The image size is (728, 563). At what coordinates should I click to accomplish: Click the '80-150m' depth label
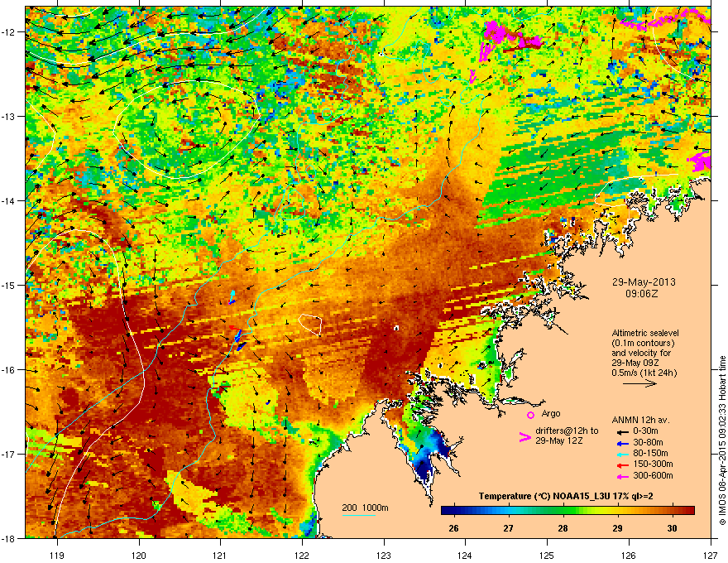tap(650, 453)
